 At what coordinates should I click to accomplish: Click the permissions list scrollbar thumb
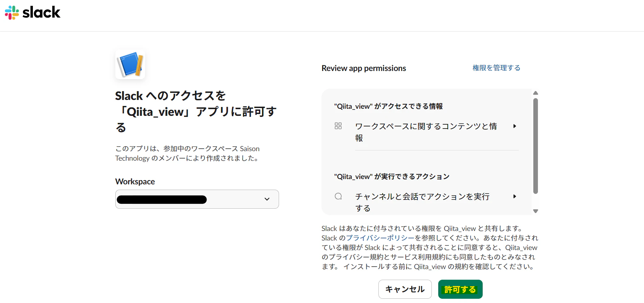[x=535, y=146]
